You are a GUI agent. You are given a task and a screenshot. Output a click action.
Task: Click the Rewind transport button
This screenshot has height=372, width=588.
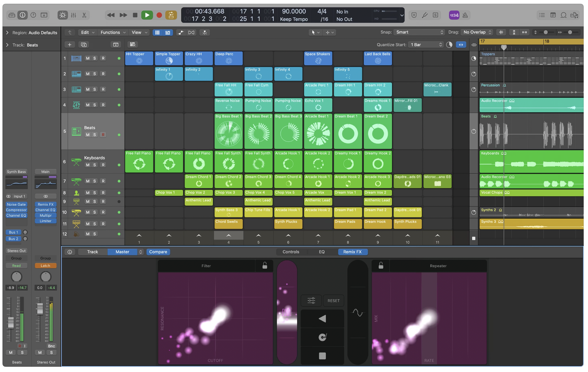111,15
